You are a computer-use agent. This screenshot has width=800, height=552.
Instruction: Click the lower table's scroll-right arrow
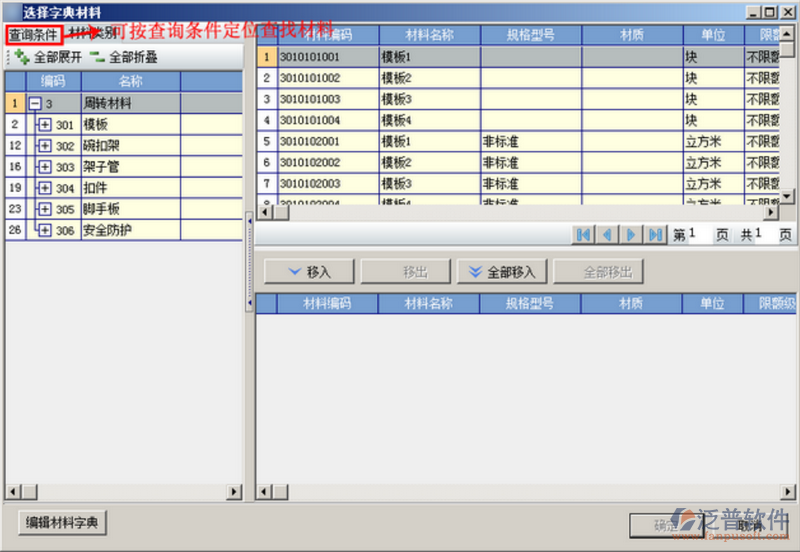click(788, 492)
